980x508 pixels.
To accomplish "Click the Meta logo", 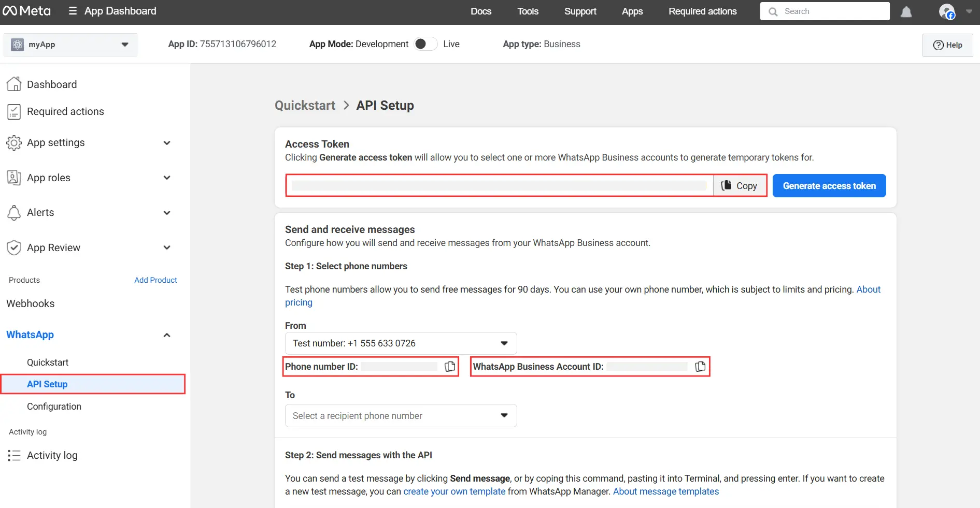I will [26, 11].
